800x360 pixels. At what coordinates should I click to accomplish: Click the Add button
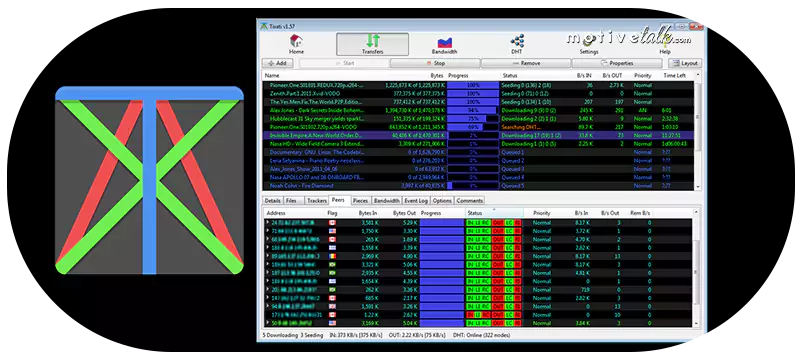click(x=277, y=63)
